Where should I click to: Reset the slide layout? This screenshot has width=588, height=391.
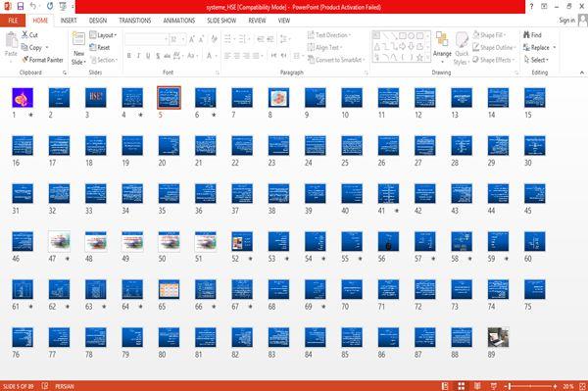point(100,48)
